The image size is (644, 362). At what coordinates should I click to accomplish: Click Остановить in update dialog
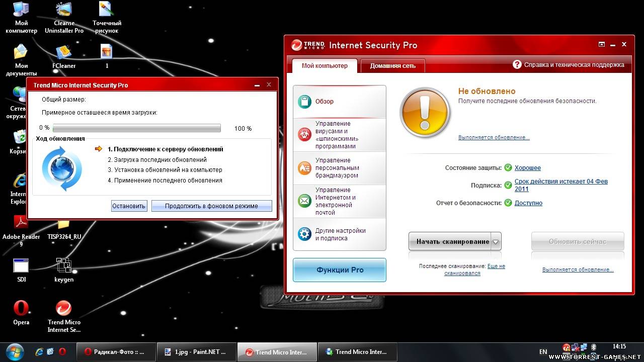click(129, 206)
